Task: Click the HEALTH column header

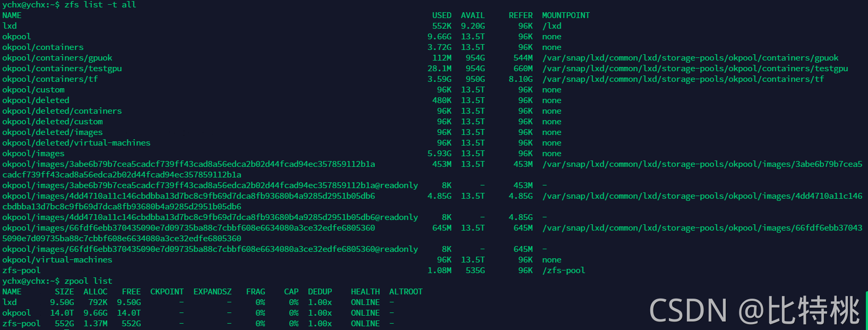Action: 365,292
